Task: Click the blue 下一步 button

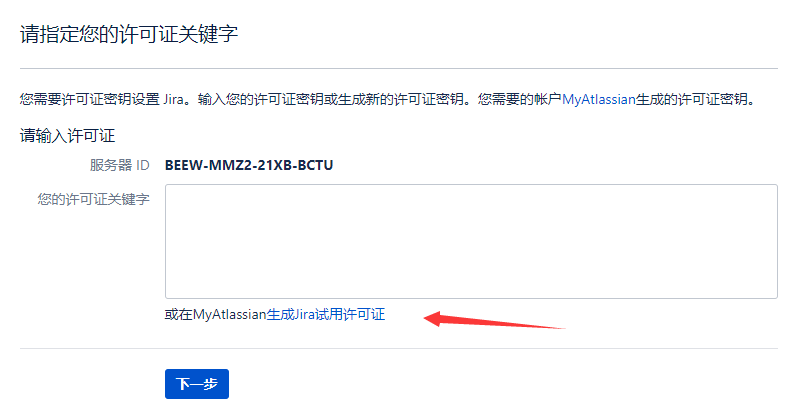Action: (197, 384)
